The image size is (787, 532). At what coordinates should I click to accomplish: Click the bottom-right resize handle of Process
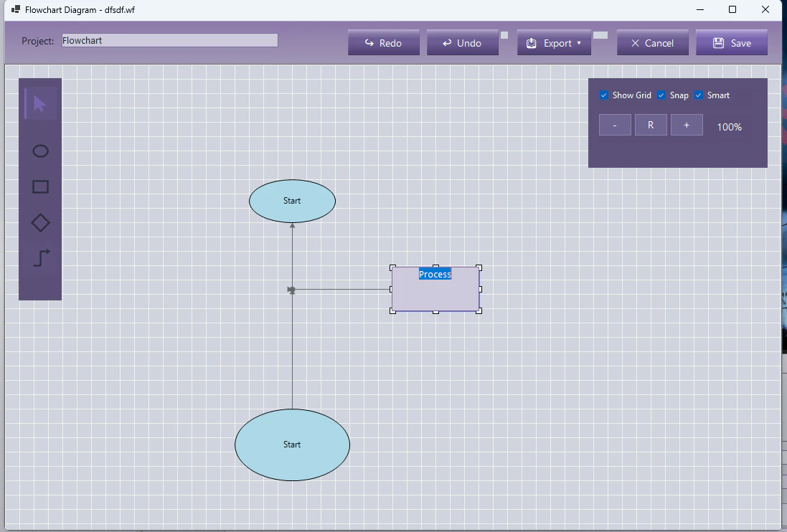click(479, 311)
